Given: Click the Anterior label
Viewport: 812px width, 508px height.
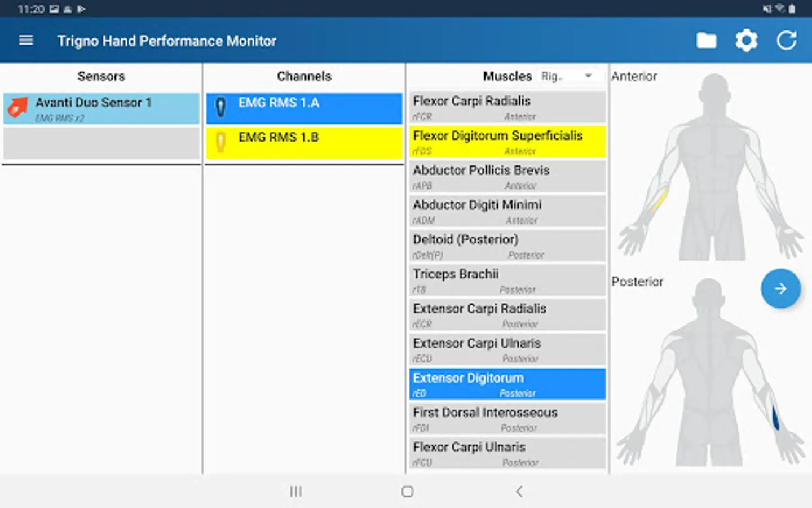Looking at the screenshot, I should (634, 76).
